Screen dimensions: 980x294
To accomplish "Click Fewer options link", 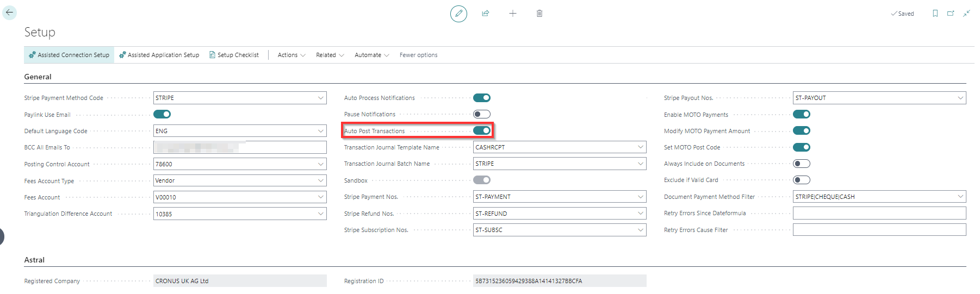I will (x=418, y=55).
